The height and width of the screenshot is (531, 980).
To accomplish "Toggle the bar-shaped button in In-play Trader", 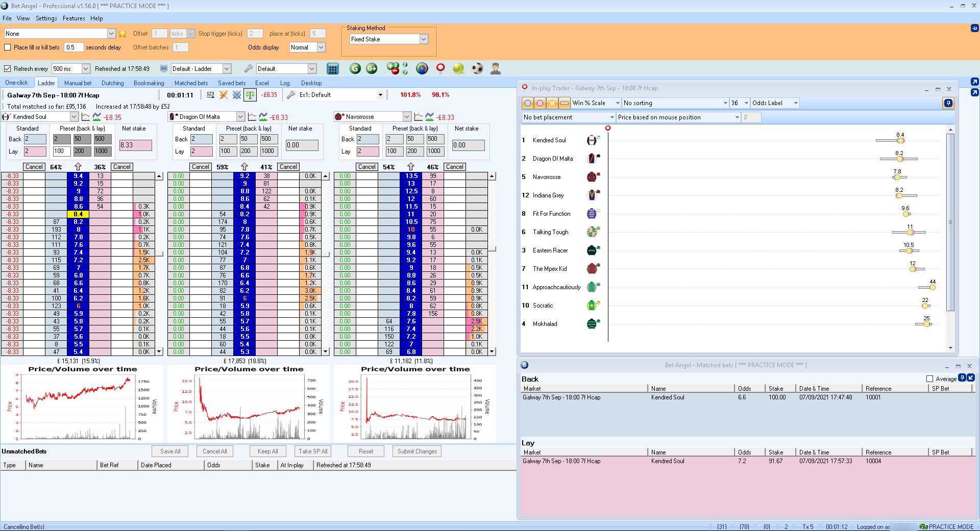I will click(x=565, y=103).
